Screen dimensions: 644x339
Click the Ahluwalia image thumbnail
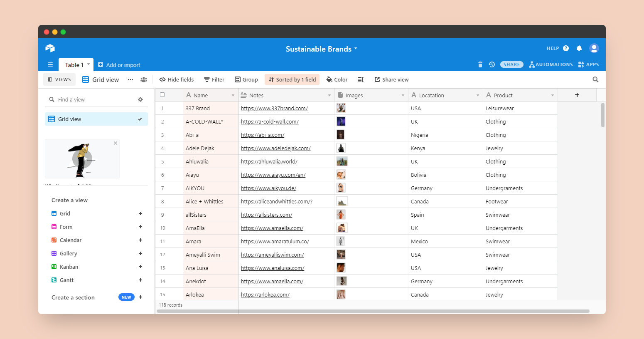tap(342, 161)
